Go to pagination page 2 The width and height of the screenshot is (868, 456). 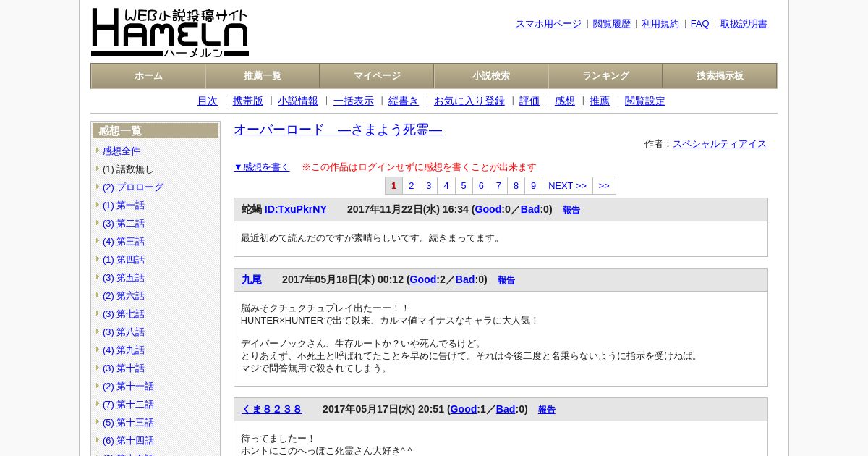tap(412, 186)
